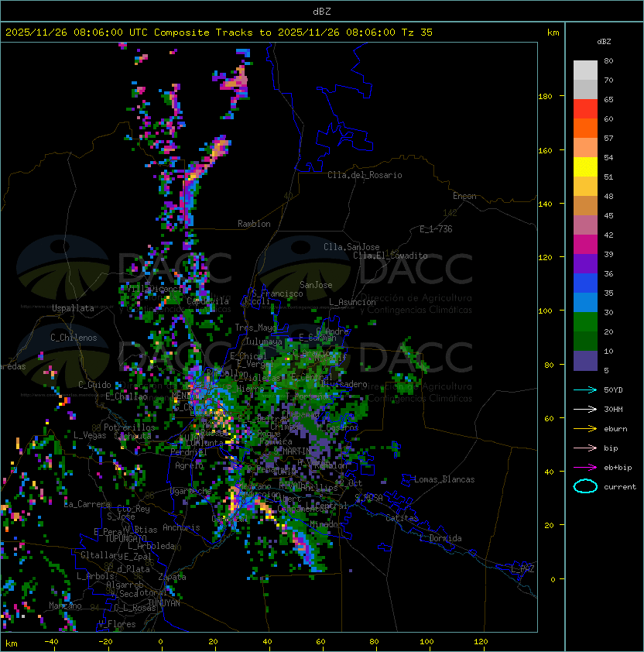Click the 'Catitas' map label
The width and height of the screenshot is (644, 652).
click(x=402, y=518)
